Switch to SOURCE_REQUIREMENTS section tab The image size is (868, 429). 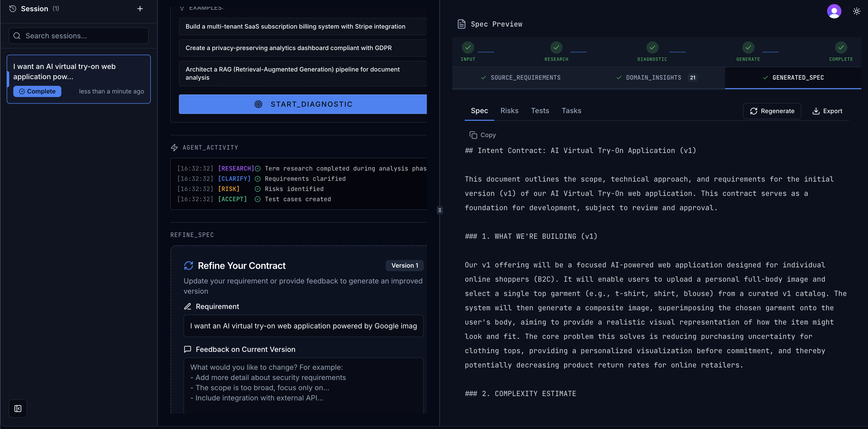[521, 78]
